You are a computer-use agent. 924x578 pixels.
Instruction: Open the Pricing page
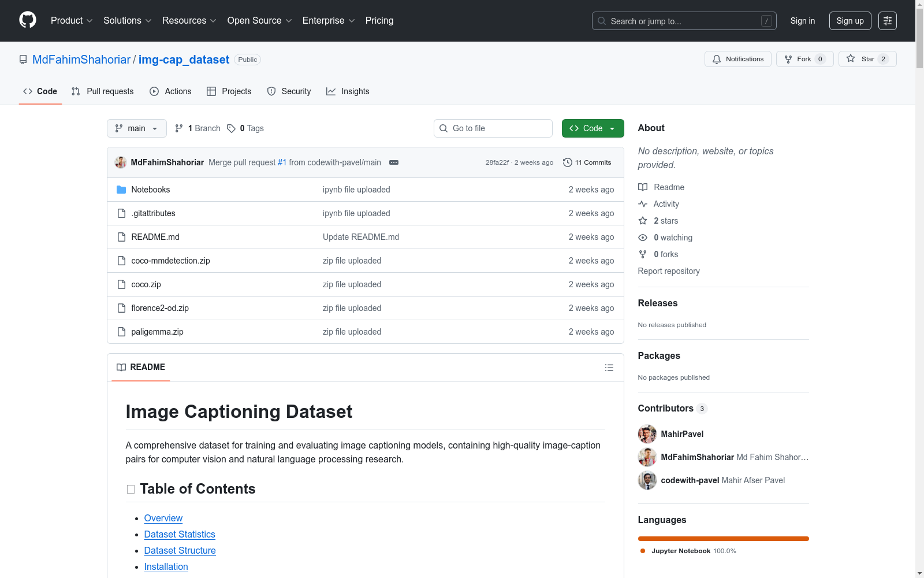(379, 20)
